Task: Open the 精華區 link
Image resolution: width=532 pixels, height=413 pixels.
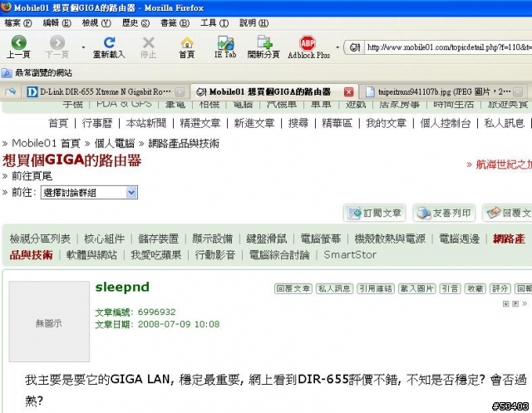Action: click(337, 123)
